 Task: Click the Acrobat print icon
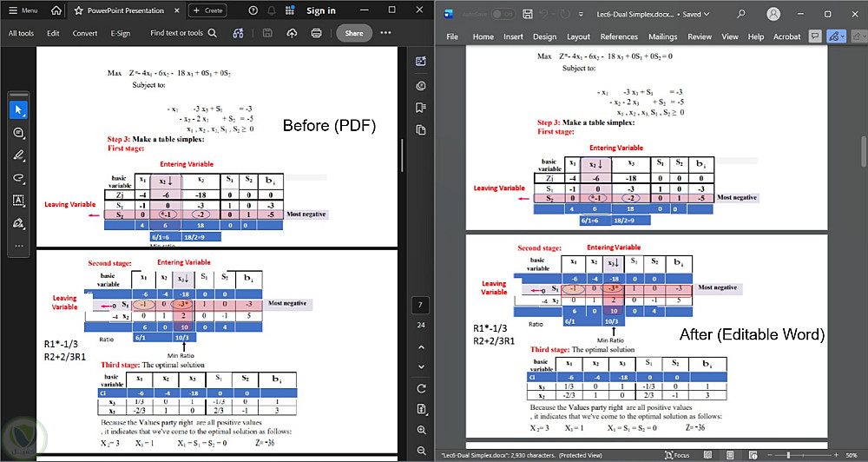coord(316,33)
